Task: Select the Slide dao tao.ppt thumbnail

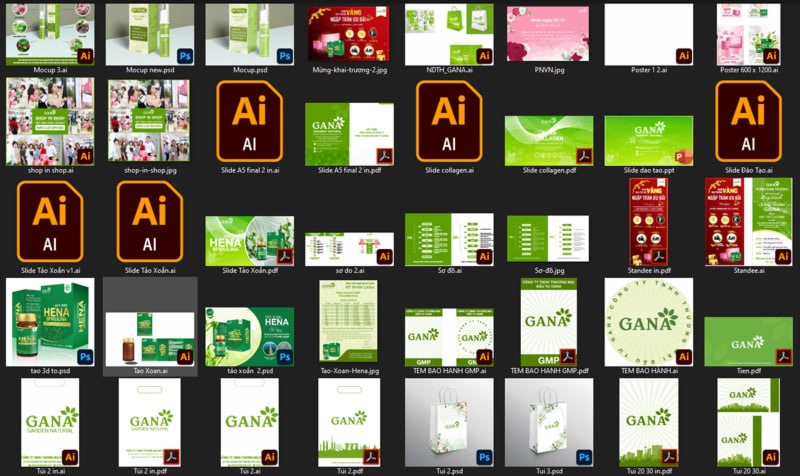Action: pos(648,140)
